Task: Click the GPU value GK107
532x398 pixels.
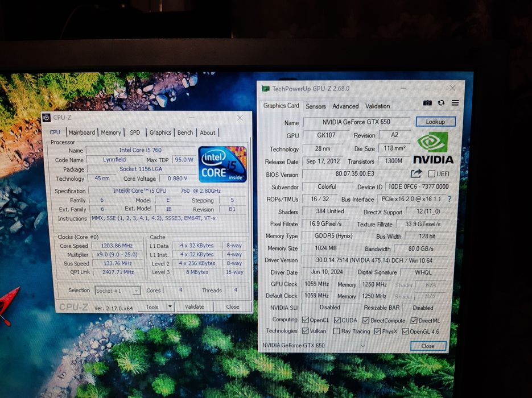Action: (x=326, y=135)
